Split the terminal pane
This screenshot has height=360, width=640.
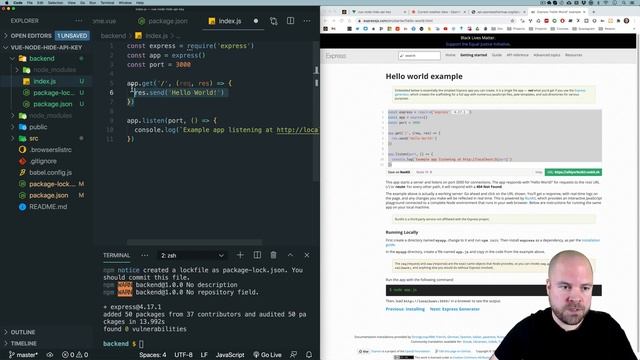tap(257, 255)
